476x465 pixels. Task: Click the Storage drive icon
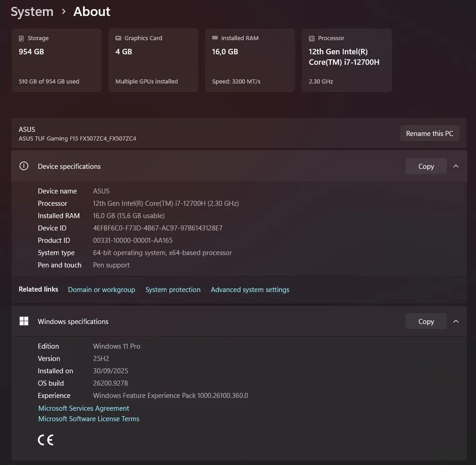(21, 38)
